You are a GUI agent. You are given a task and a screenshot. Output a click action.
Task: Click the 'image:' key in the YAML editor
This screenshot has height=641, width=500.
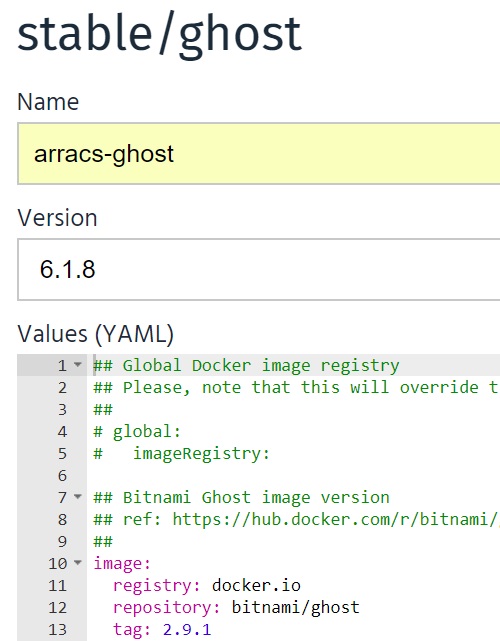tap(122, 564)
